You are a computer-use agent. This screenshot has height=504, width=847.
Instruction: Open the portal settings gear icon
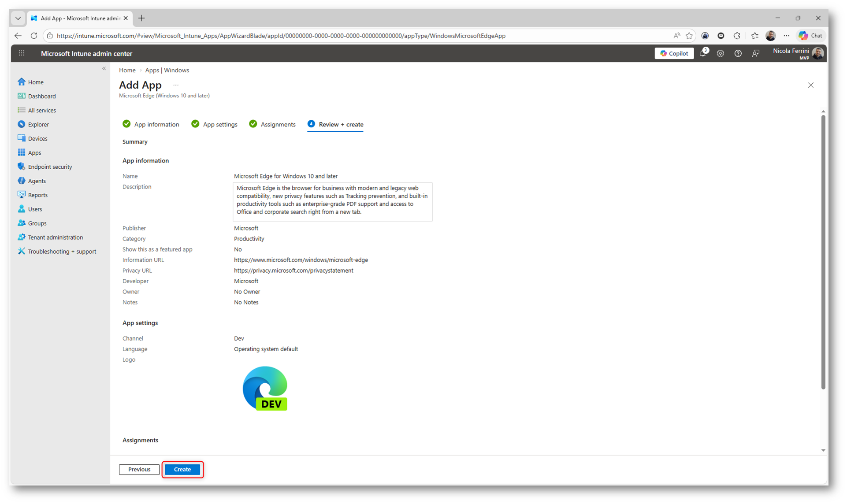click(720, 53)
